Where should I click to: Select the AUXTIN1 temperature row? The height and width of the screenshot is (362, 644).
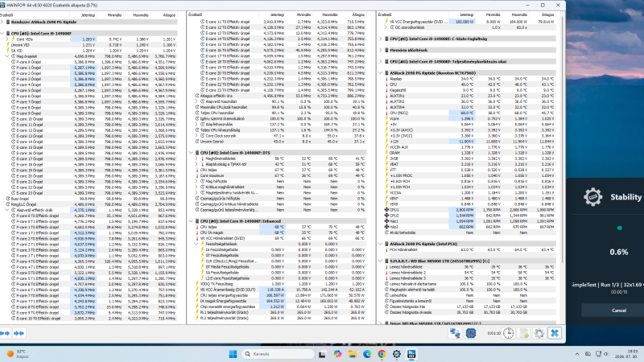468,96
